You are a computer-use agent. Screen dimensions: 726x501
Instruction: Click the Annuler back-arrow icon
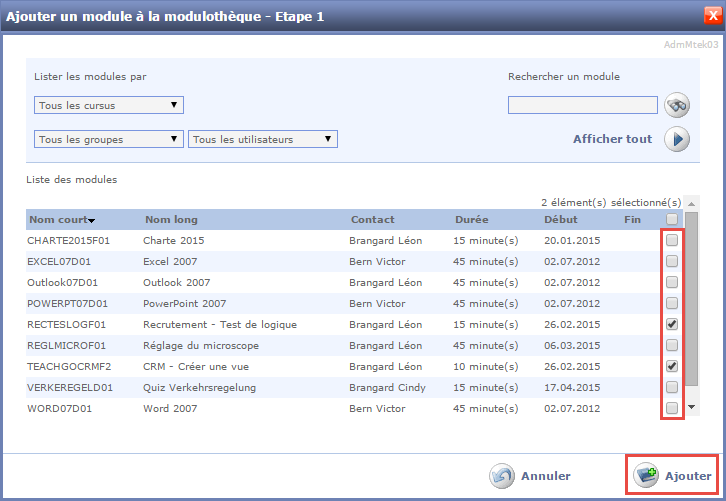pyautogui.click(x=502, y=476)
